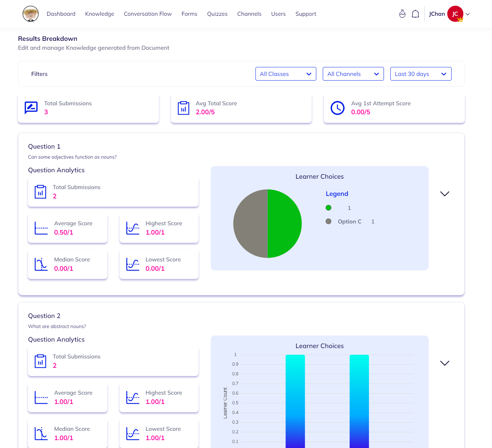492x448 pixels.
Task: Click the Legend heading in Learner Choices
Action: point(337,194)
